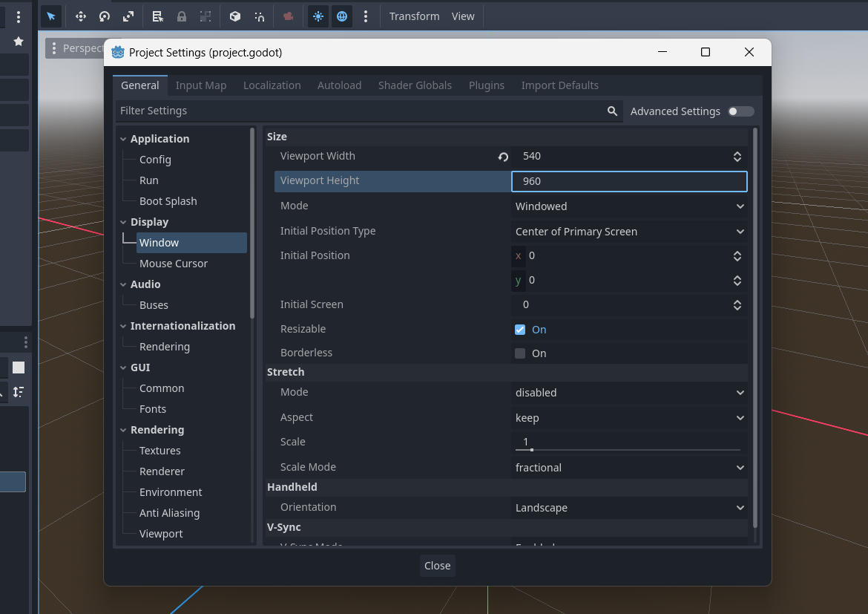Click the sort order icon in the lower left dock
Image resolution: width=868 pixels, height=614 pixels.
[19, 392]
